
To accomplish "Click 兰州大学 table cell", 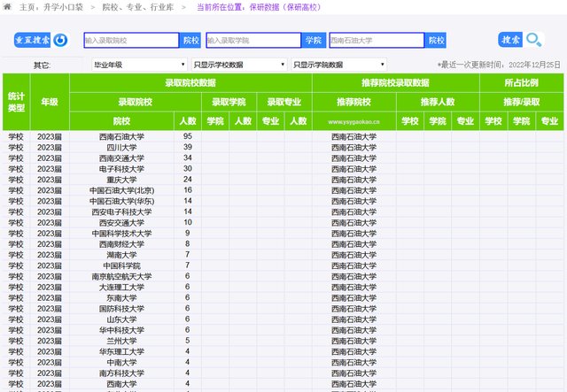I will pyautogui.click(x=121, y=341).
